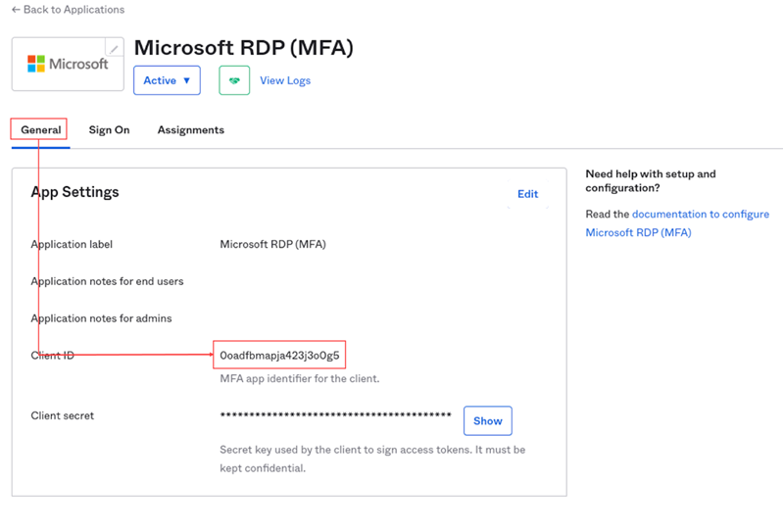Click the Application label value text
The image size is (784, 532).
tap(272, 244)
